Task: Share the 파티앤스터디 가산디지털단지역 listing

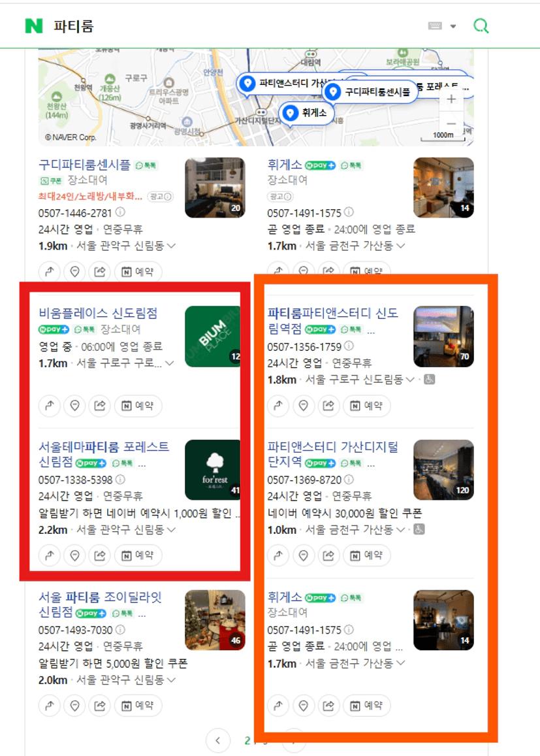Action: (328, 555)
